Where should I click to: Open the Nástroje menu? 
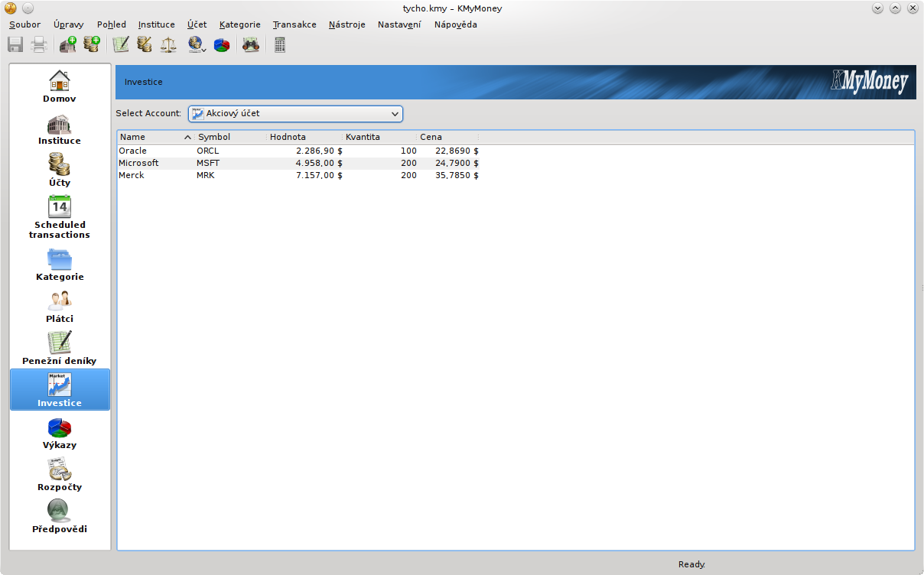(x=347, y=24)
